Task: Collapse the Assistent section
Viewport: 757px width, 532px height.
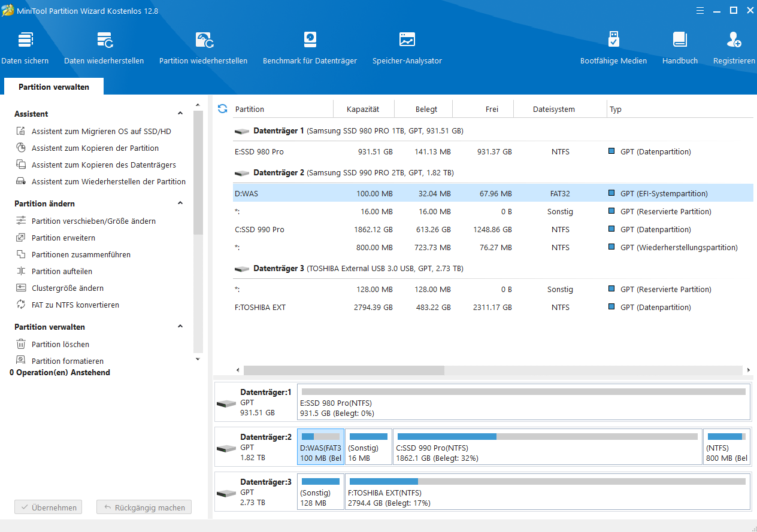Action: [x=180, y=114]
